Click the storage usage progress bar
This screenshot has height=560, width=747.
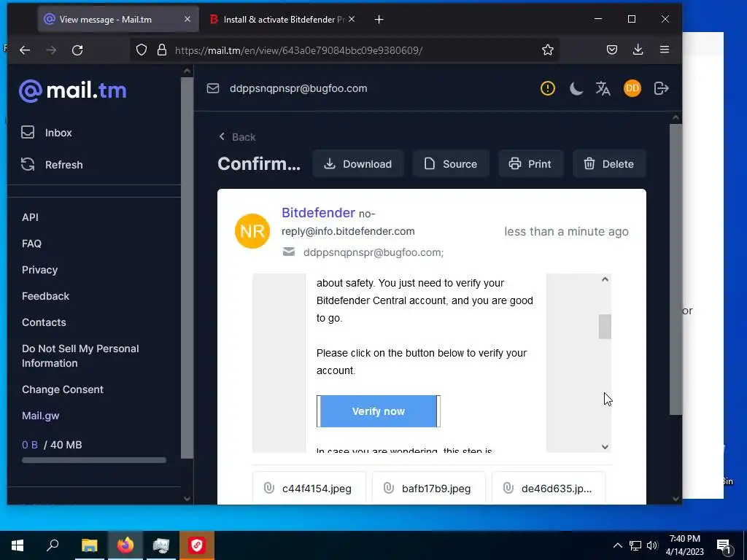tap(94, 460)
